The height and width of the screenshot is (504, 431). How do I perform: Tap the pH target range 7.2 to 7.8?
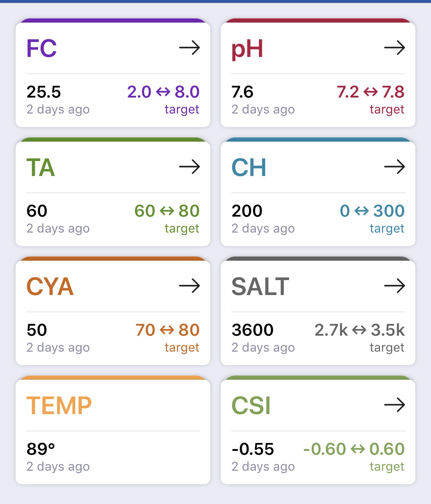(371, 92)
